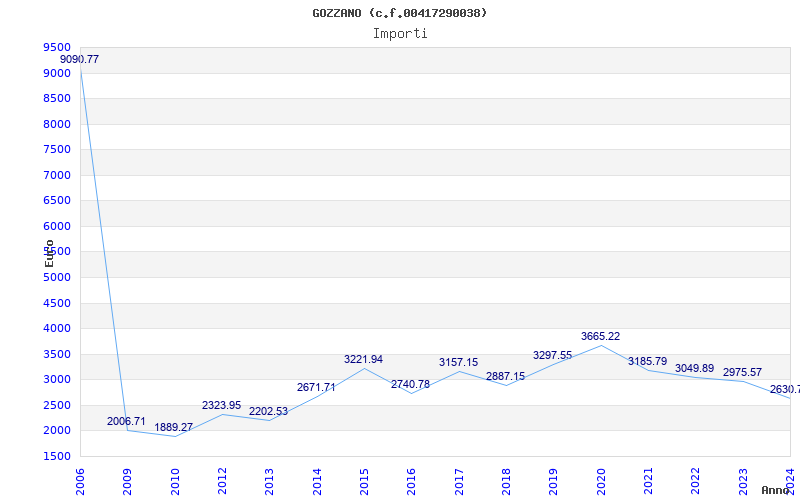Click the 2023 x-axis year label
800x500 pixels.
coord(743,481)
